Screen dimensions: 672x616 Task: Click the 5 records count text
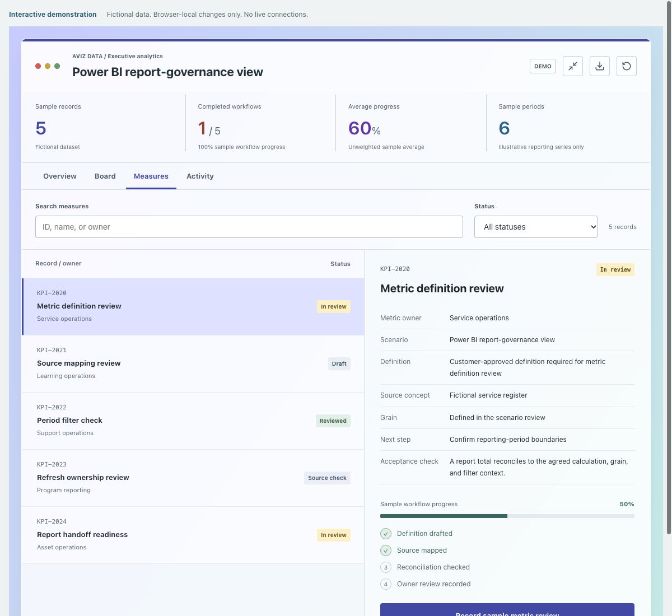tap(623, 227)
